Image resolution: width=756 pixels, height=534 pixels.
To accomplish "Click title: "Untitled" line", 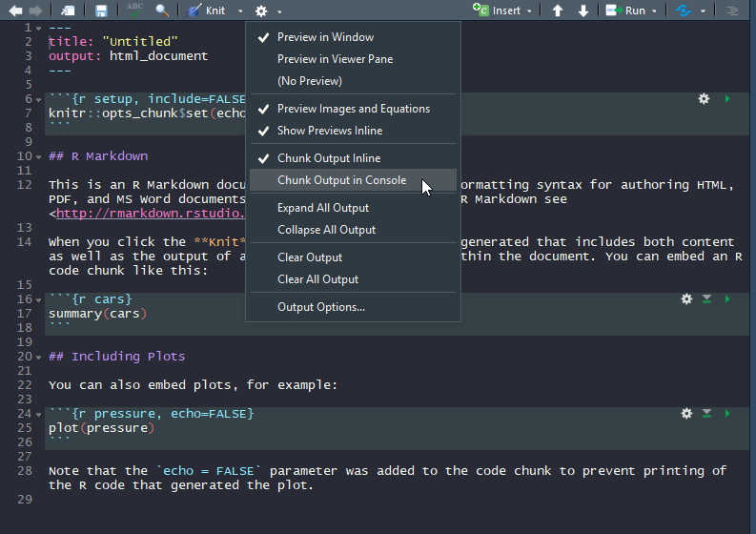I will pos(113,42).
